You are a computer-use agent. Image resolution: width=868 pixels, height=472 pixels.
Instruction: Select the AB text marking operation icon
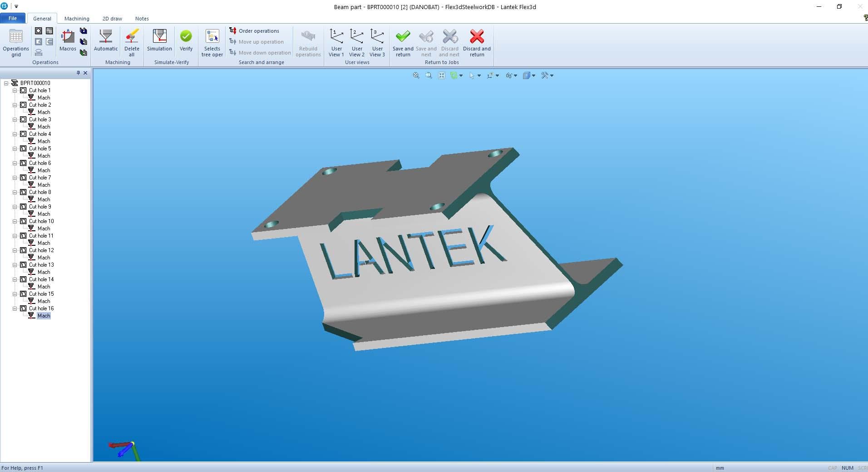tap(49, 31)
